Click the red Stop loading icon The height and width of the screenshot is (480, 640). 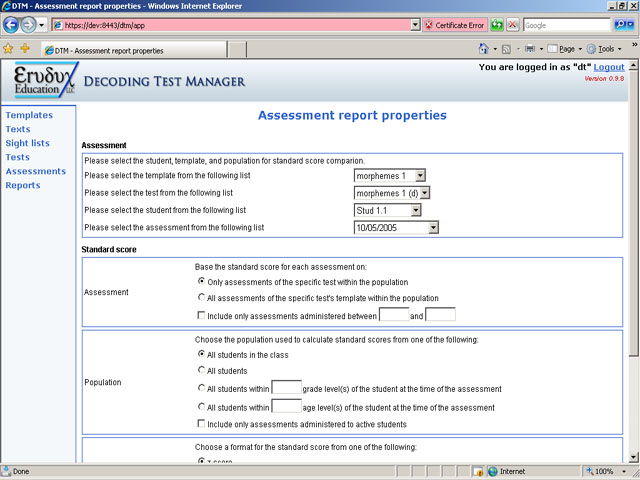tap(513, 25)
